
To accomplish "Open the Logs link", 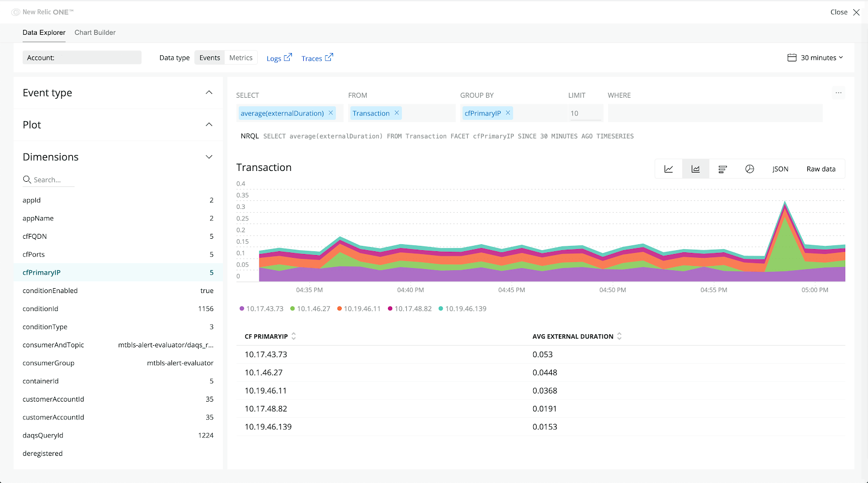I will point(279,58).
